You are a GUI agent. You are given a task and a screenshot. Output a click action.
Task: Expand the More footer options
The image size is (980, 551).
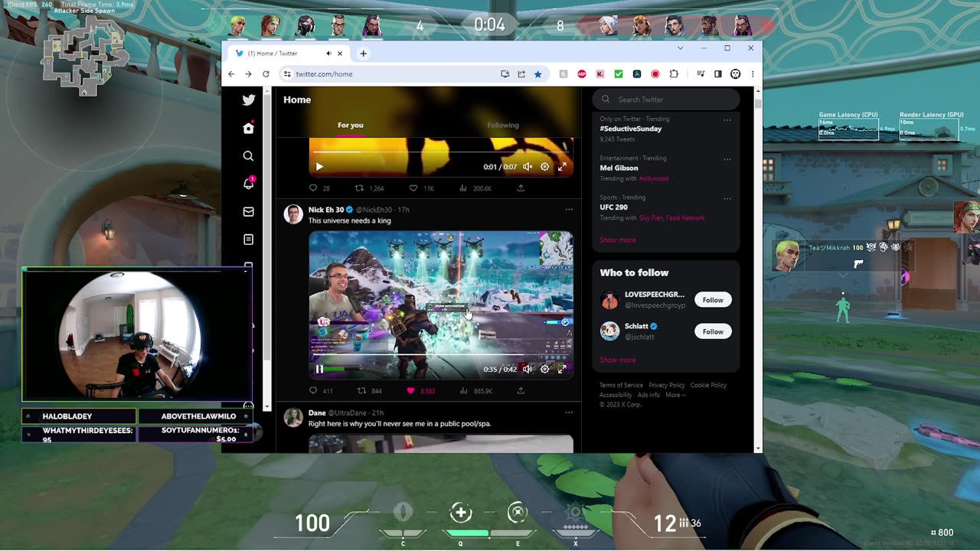675,395
